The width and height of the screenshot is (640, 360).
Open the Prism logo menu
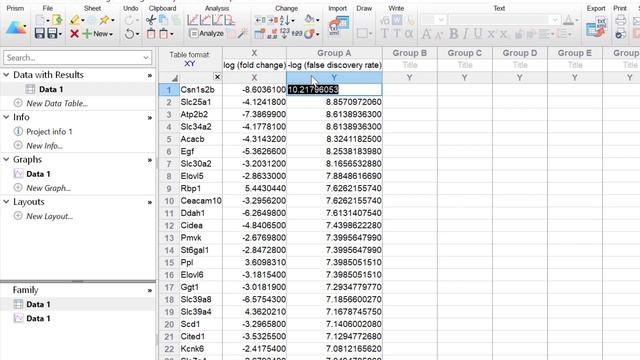pyautogui.click(x=16, y=28)
